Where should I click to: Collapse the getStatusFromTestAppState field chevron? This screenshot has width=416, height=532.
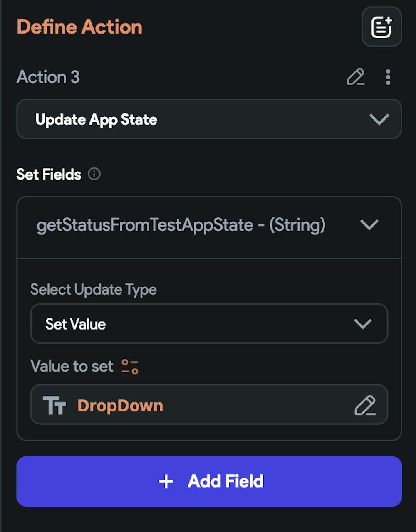(369, 225)
